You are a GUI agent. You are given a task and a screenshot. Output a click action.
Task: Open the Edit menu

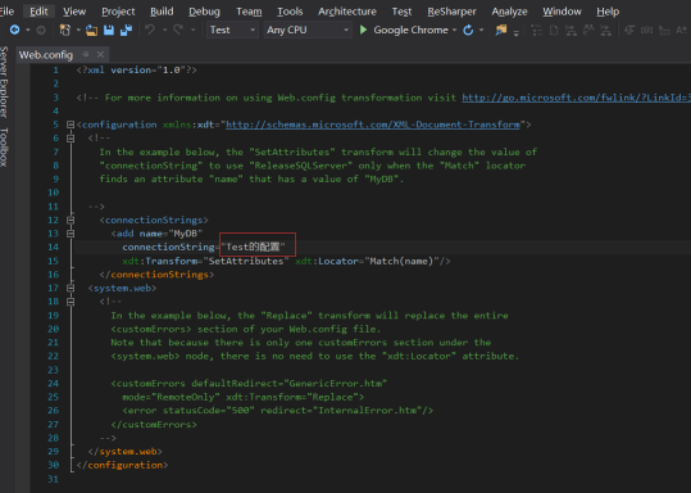coord(39,11)
